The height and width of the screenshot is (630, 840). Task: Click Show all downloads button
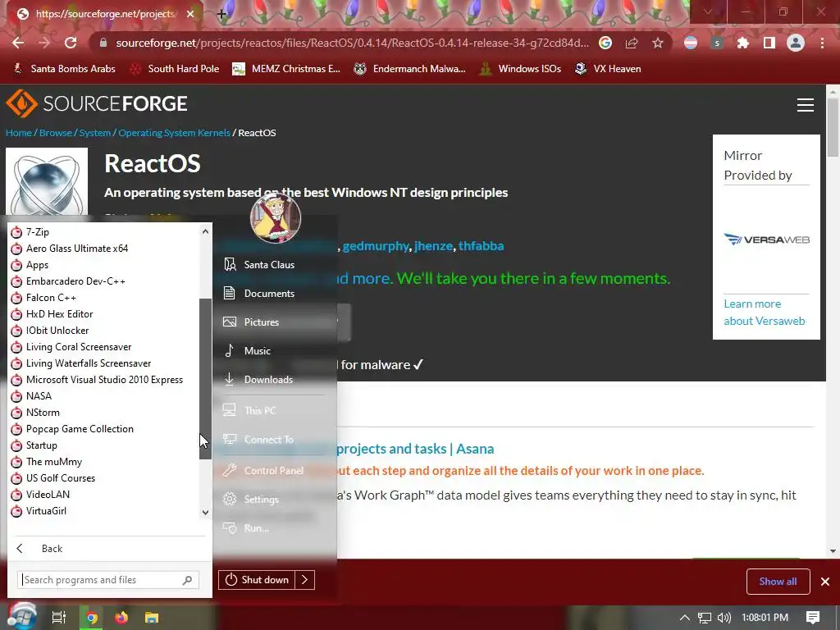click(x=778, y=582)
